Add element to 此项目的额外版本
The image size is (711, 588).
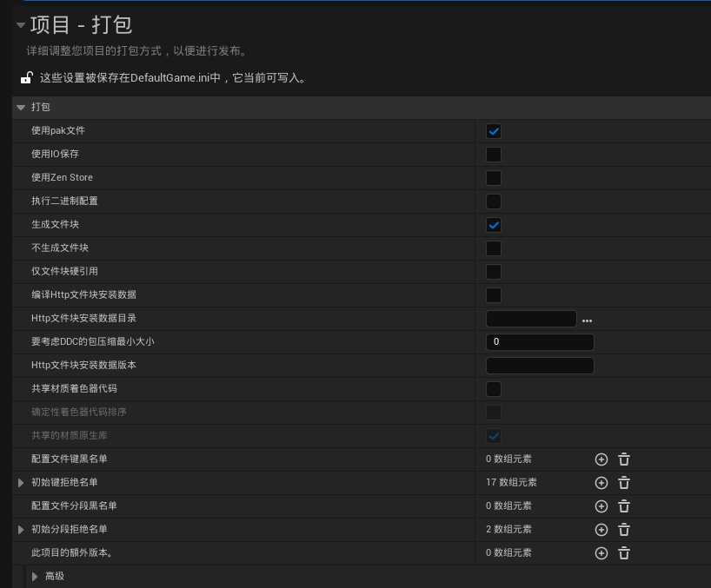601,552
